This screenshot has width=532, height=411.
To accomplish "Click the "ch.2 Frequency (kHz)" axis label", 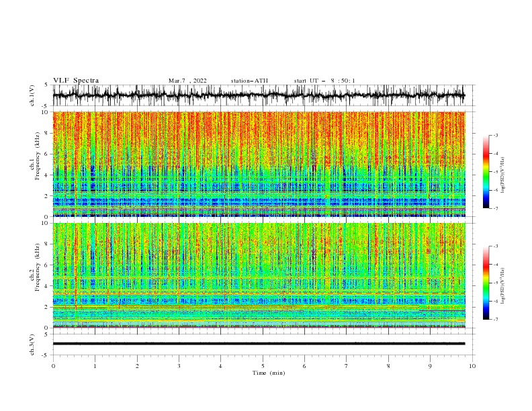I will (x=35, y=266).
